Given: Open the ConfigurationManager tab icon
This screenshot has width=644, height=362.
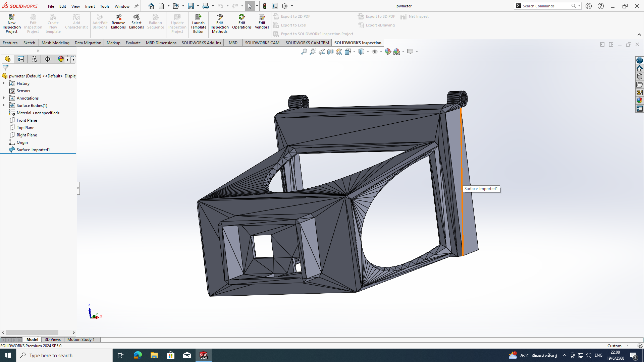Looking at the screenshot, I should (x=34, y=59).
